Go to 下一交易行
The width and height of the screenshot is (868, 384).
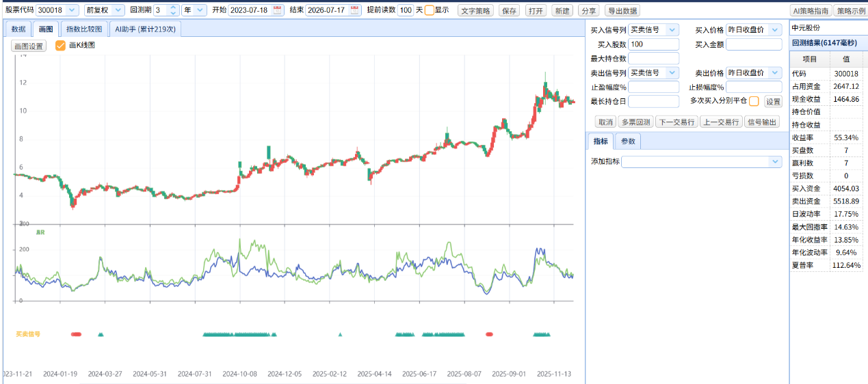676,122
